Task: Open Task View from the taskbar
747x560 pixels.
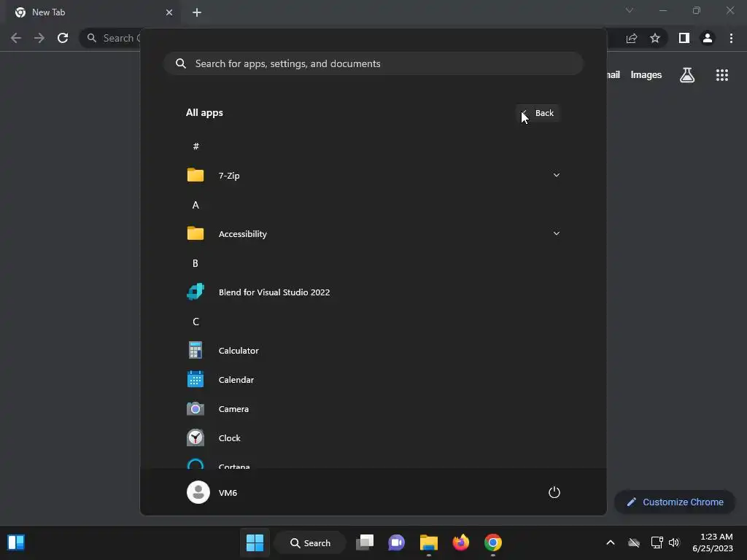Action: (x=365, y=542)
